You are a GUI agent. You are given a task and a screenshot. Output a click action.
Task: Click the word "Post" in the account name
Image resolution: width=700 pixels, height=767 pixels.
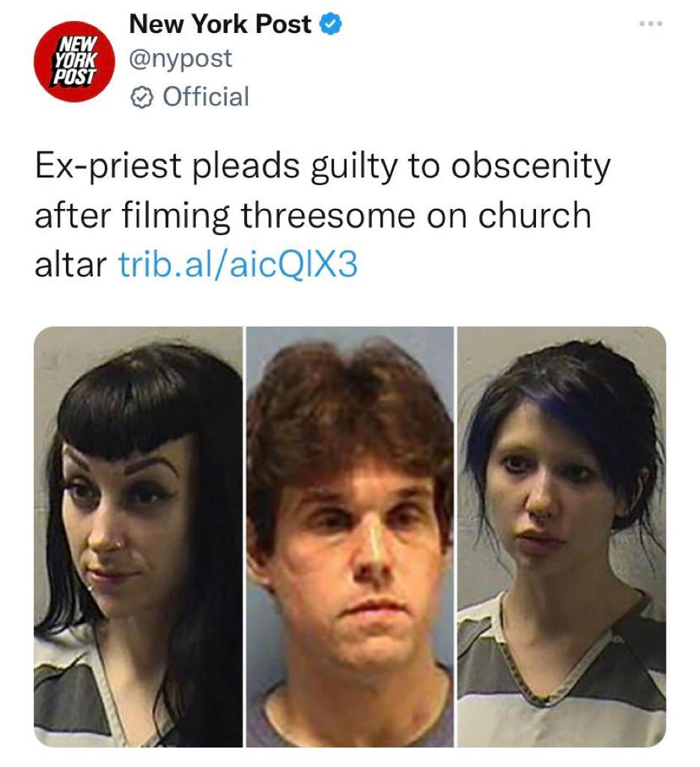coord(284,24)
